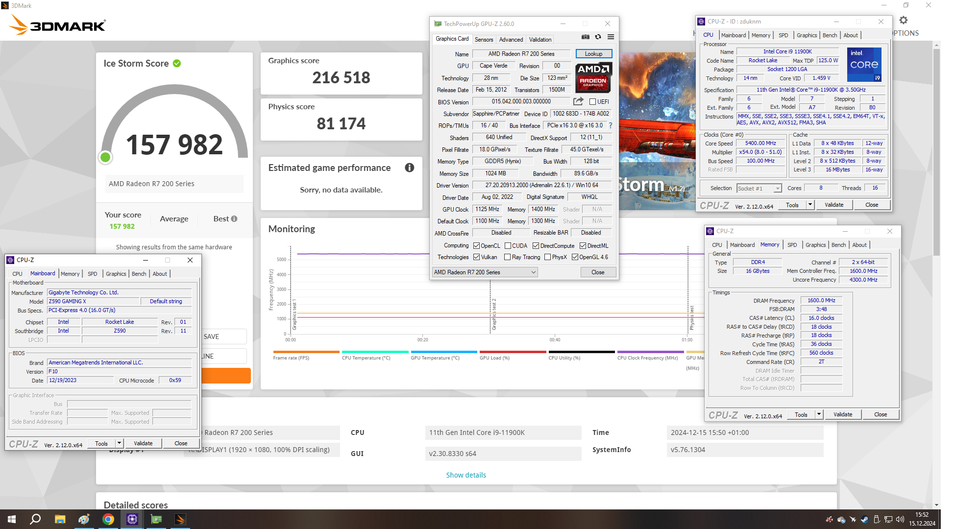Viewport: 980px width, 529px height.
Task: Open the Windows Start menu
Action: pos(12,519)
